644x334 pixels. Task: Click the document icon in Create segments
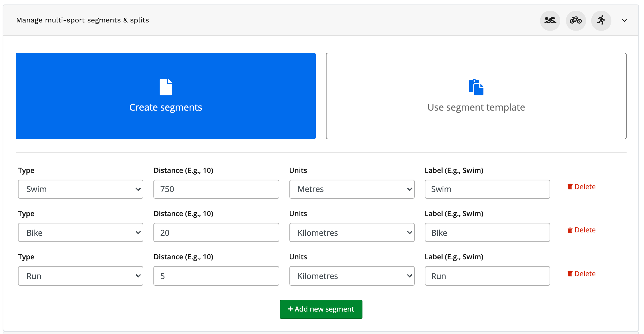tap(166, 87)
